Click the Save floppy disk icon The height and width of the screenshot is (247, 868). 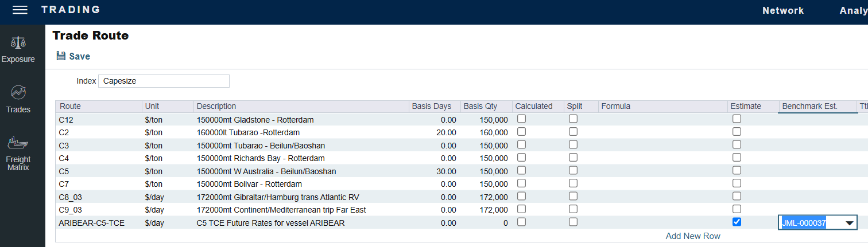[x=61, y=56]
